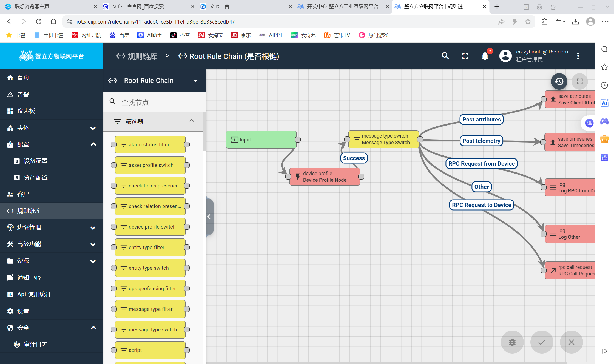This screenshot has width=614, height=364.
Task: Expand the 实体 menu section
Action: click(x=93, y=128)
